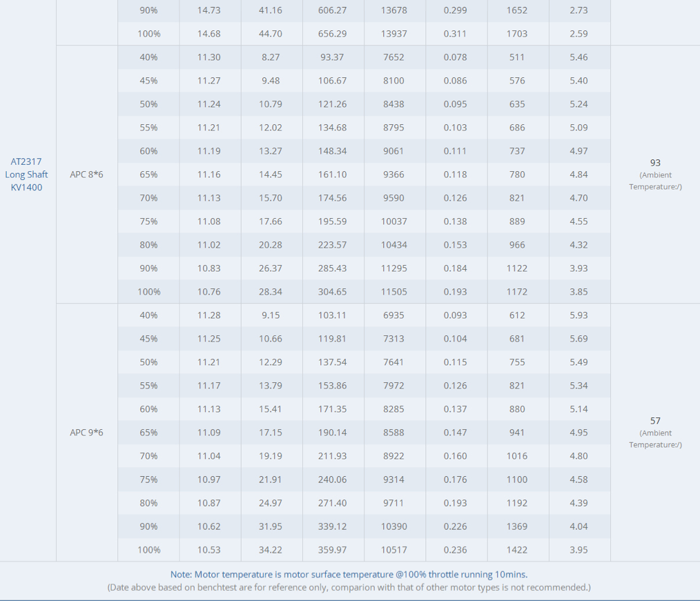This screenshot has width=700, height=601.
Task: Select 100% throttle cell in APC 9*6
Action: tap(148, 550)
